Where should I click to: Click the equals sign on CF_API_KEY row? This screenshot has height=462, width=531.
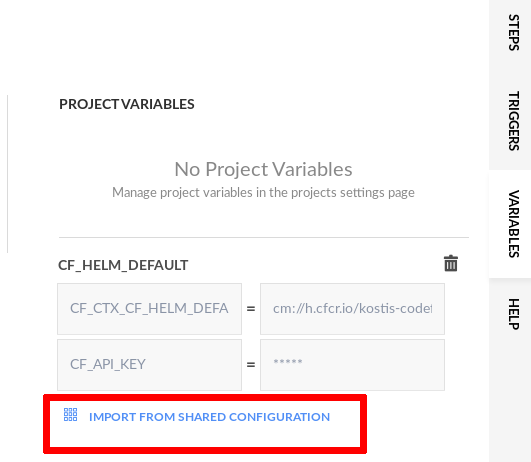coord(251,365)
